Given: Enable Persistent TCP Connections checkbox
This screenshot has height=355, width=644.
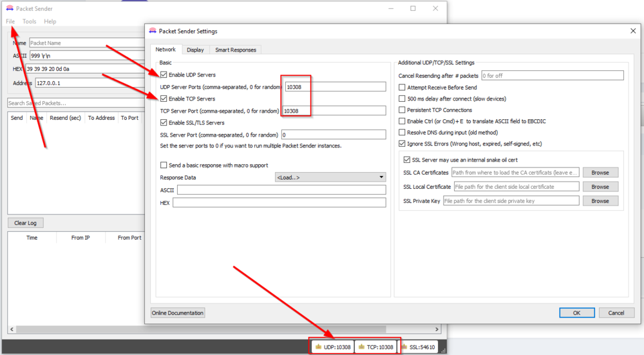Looking at the screenshot, I should (402, 110).
